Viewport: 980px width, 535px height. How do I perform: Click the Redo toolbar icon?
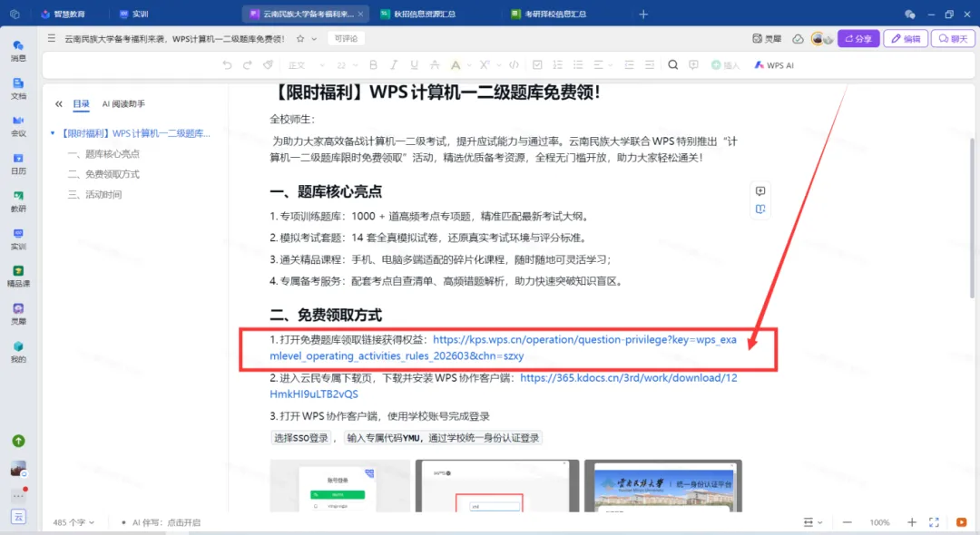tap(248, 65)
